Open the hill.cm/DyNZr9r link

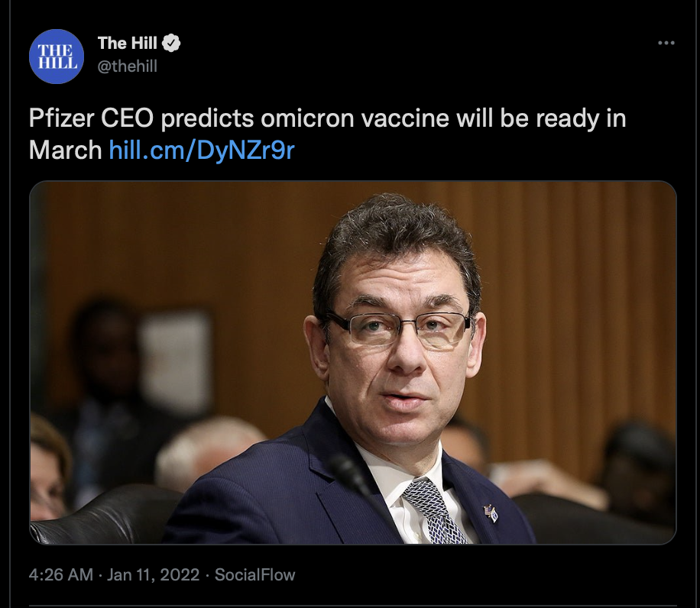click(202, 150)
